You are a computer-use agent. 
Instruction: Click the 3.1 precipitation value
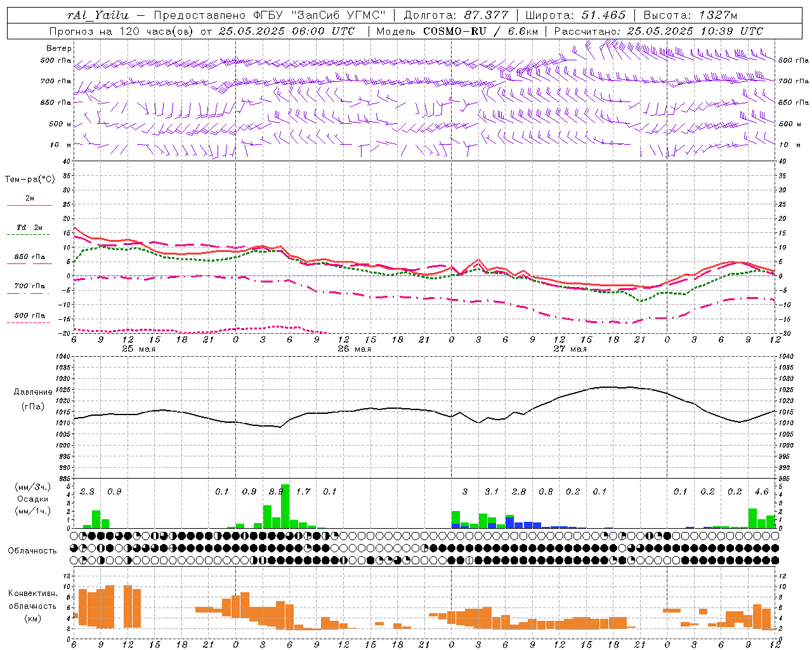492,491
